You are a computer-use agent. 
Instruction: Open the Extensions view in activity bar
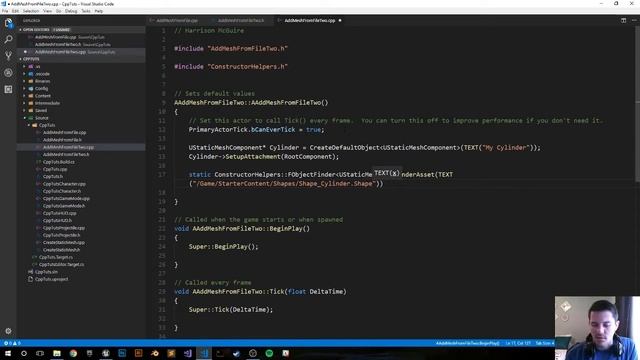coord(8,89)
